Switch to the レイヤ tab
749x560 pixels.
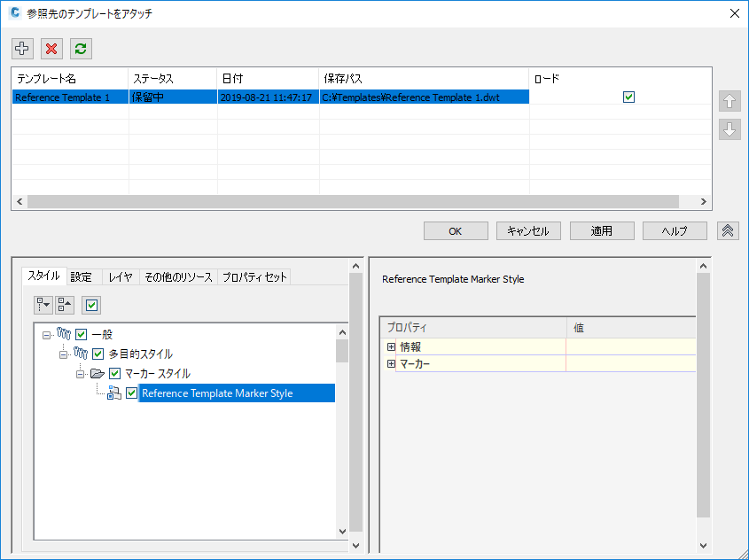click(121, 276)
